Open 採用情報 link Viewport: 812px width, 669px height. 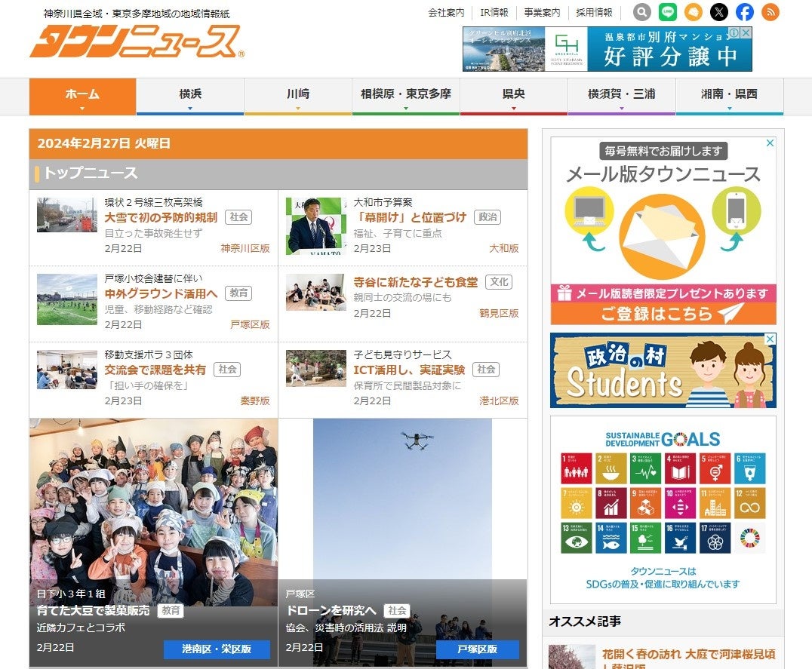[x=595, y=12]
